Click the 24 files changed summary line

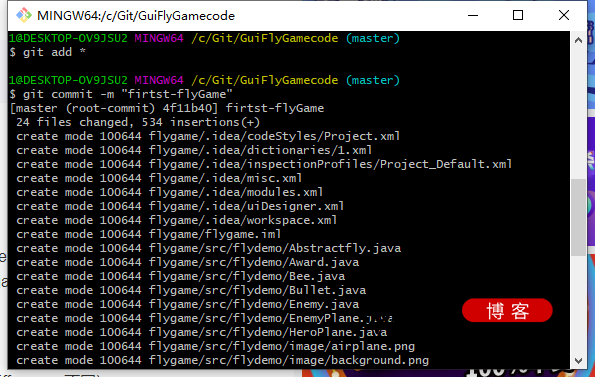(138, 122)
